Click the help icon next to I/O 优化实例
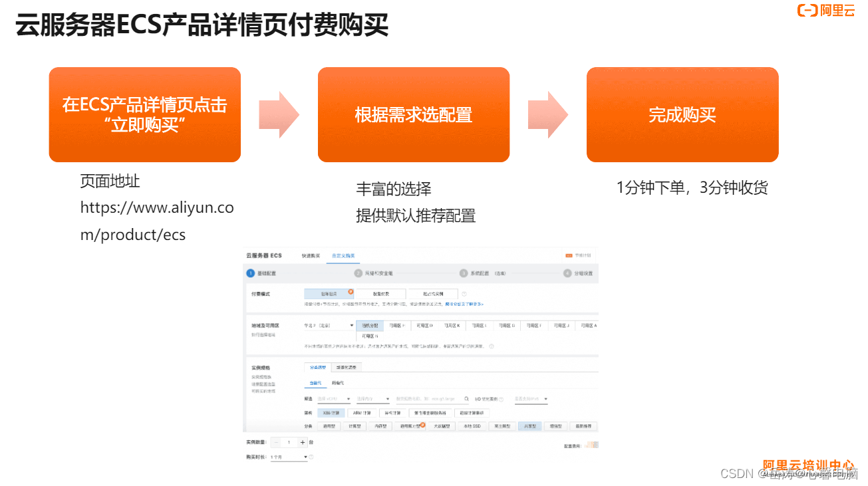The image size is (868, 486). tap(501, 400)
